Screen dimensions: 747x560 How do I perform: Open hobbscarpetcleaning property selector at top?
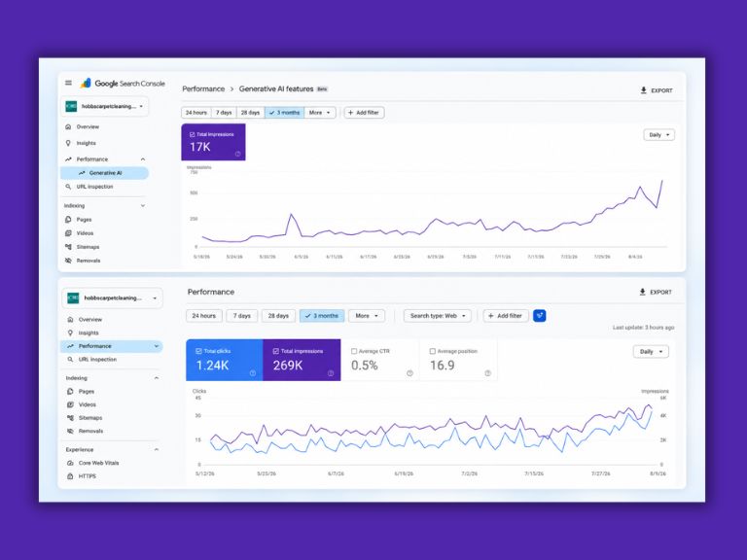[x=104, y=106]
